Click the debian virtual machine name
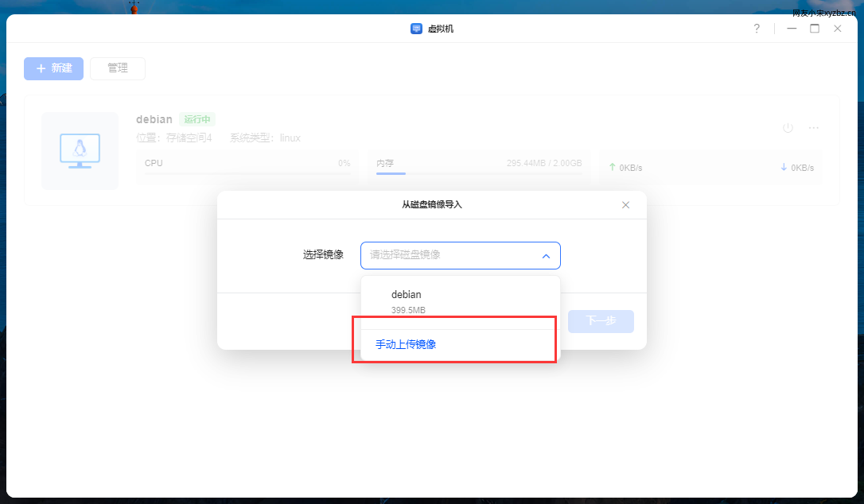The image size is (864, 504). pos(154,119)
